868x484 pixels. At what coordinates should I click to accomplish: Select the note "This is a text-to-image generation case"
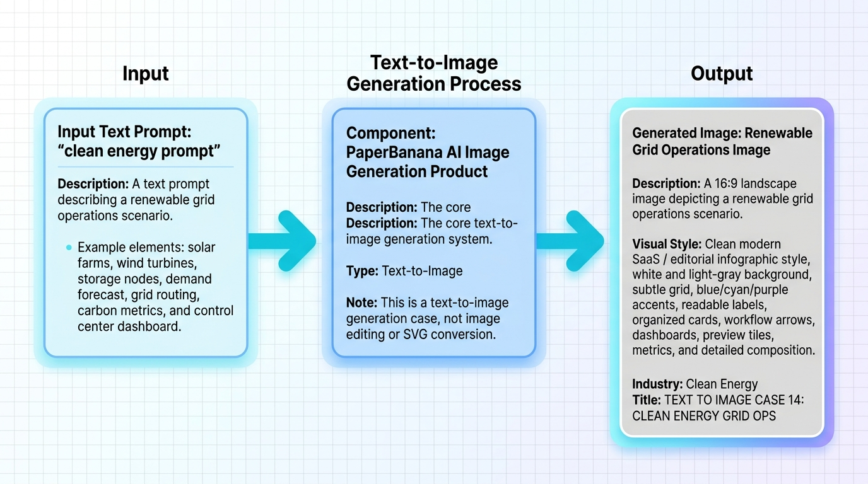[x=428, y=318]
